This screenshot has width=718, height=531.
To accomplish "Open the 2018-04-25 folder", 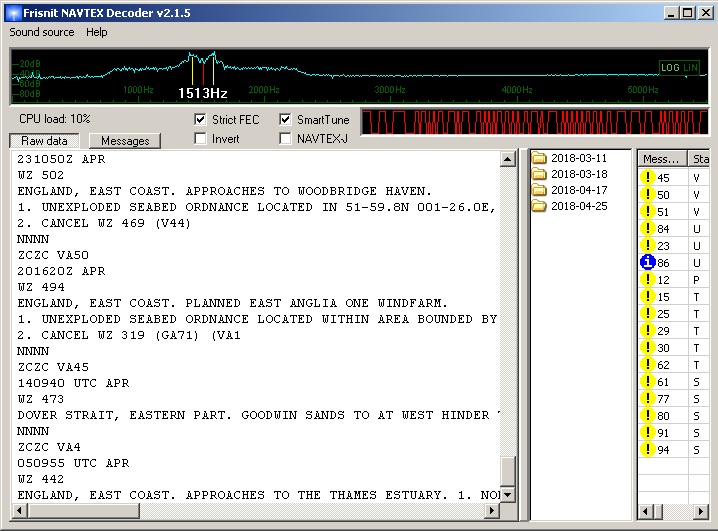I will (570, 206).
